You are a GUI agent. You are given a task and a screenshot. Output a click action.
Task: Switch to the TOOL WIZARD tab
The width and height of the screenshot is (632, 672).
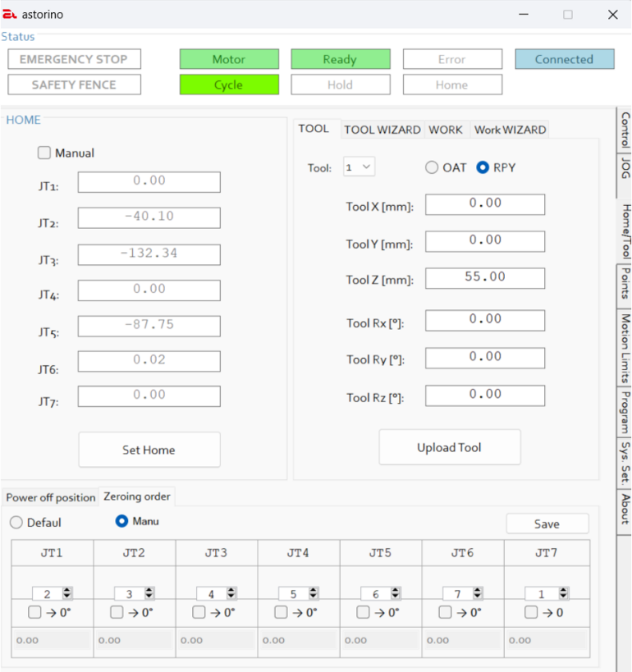[382, 130]
